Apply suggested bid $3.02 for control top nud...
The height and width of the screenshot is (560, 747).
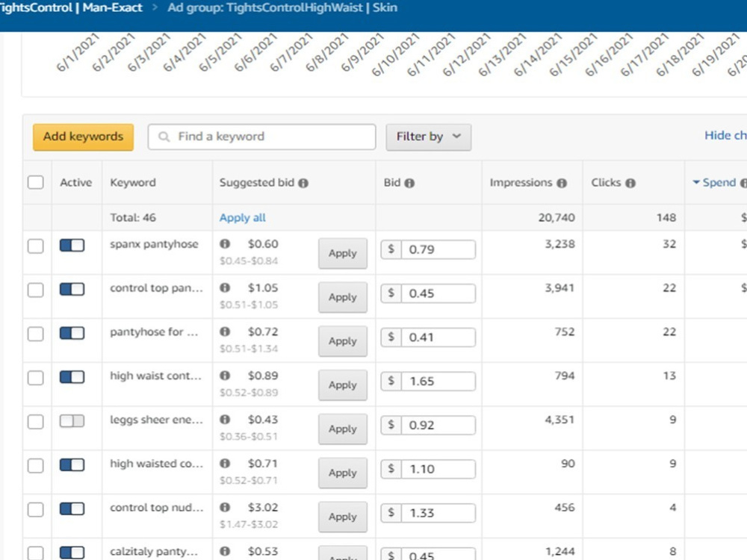tap(343, 517)
